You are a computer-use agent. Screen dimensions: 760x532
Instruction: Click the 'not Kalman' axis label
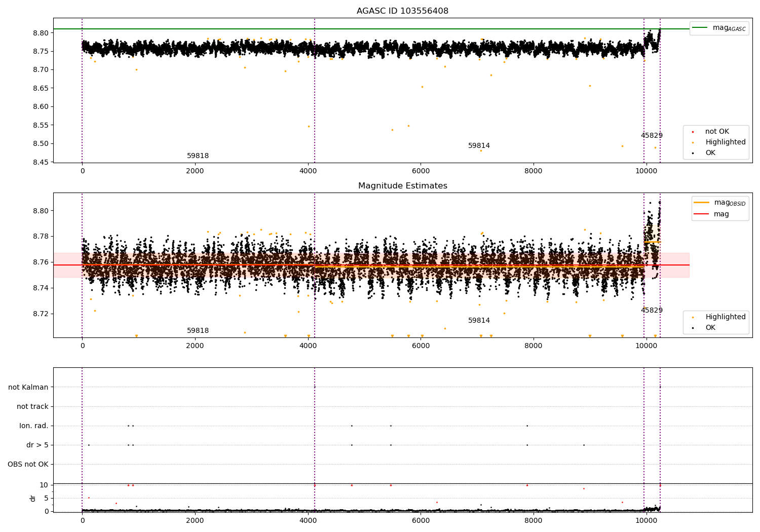[x=28, y=387]
